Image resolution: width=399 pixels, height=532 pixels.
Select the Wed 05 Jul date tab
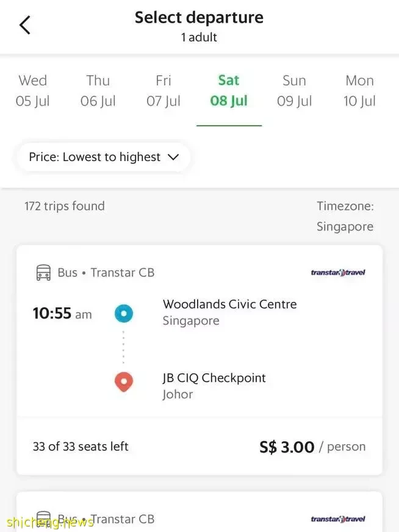(32, 90)
